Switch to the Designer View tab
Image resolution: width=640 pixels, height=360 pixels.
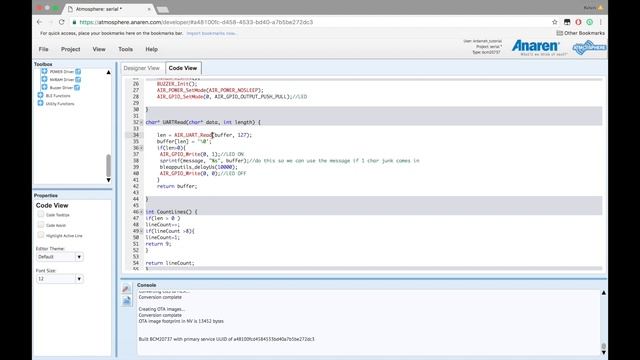[142, 68]
